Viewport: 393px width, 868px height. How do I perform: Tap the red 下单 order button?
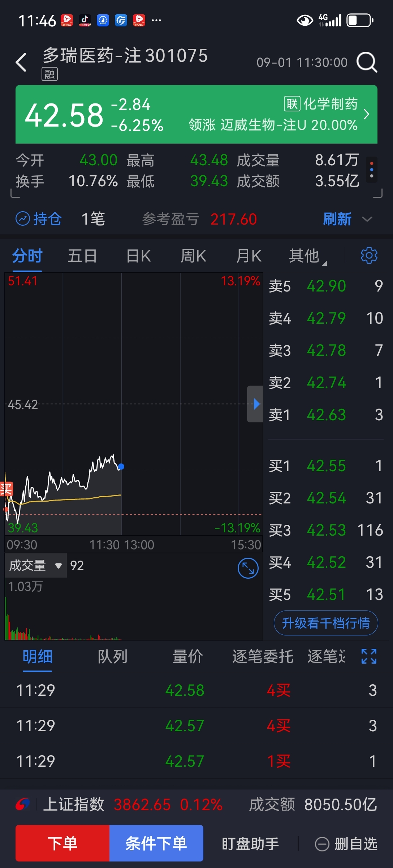click(62, 843)
